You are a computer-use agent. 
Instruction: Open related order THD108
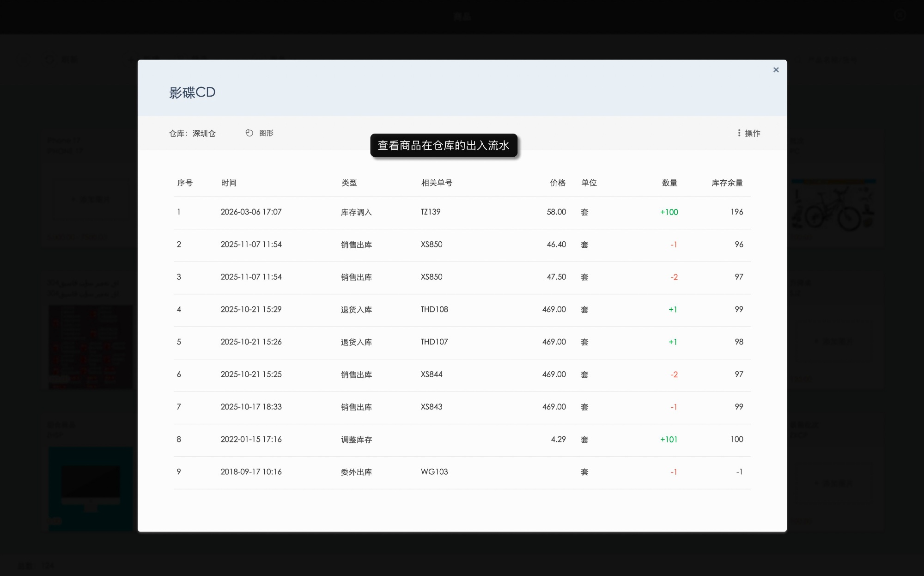tap(434, 309)
